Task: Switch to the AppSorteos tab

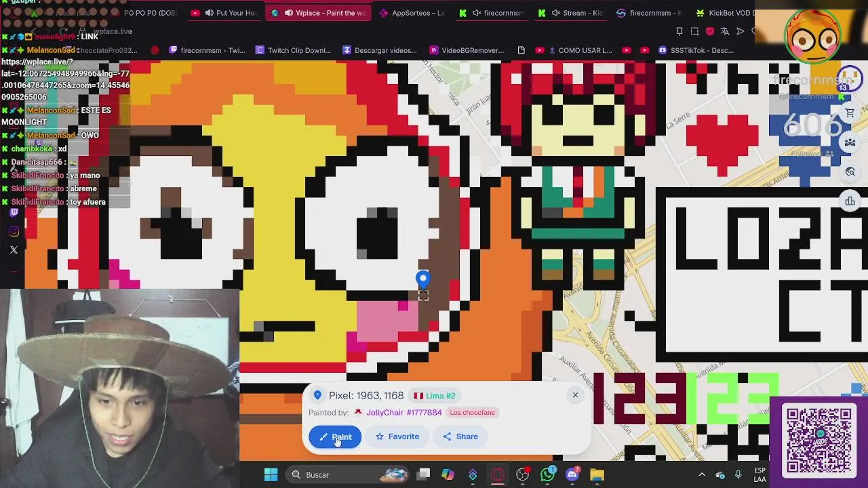Action: click(x=412, y=13)
